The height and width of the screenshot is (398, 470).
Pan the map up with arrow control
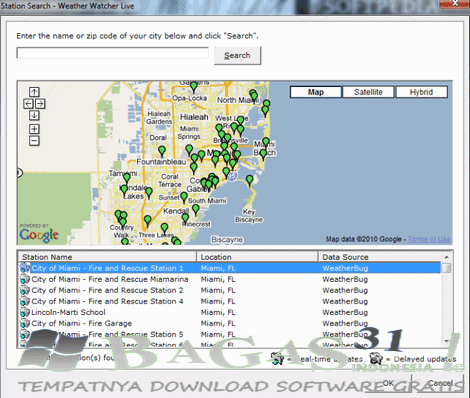34,92
